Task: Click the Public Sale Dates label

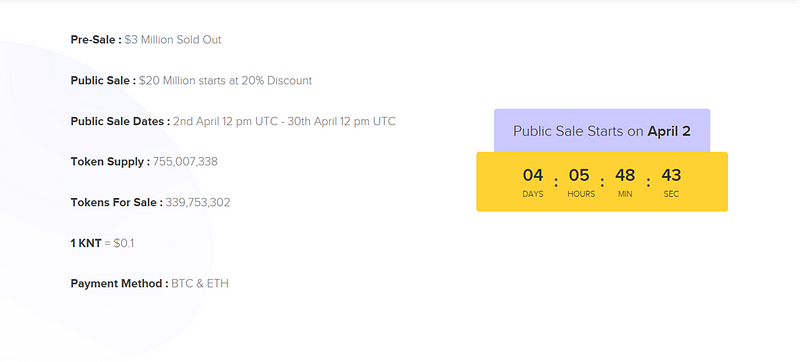Action: point(120,121)
